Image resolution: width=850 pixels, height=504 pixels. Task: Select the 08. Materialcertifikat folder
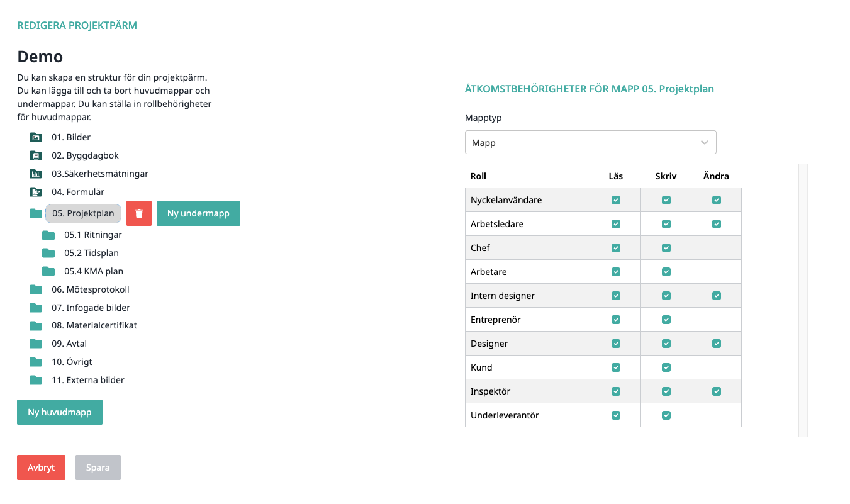coord(94,325)
